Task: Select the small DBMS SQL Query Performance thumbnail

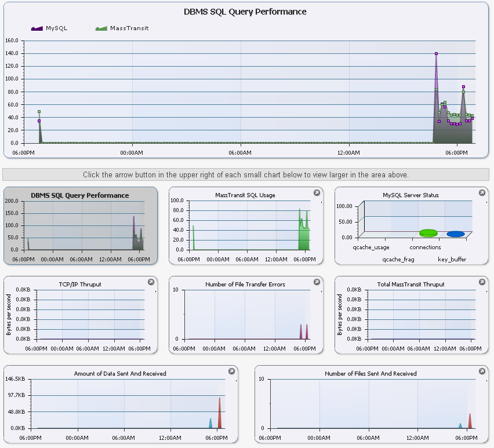Action: pos(81,225)
